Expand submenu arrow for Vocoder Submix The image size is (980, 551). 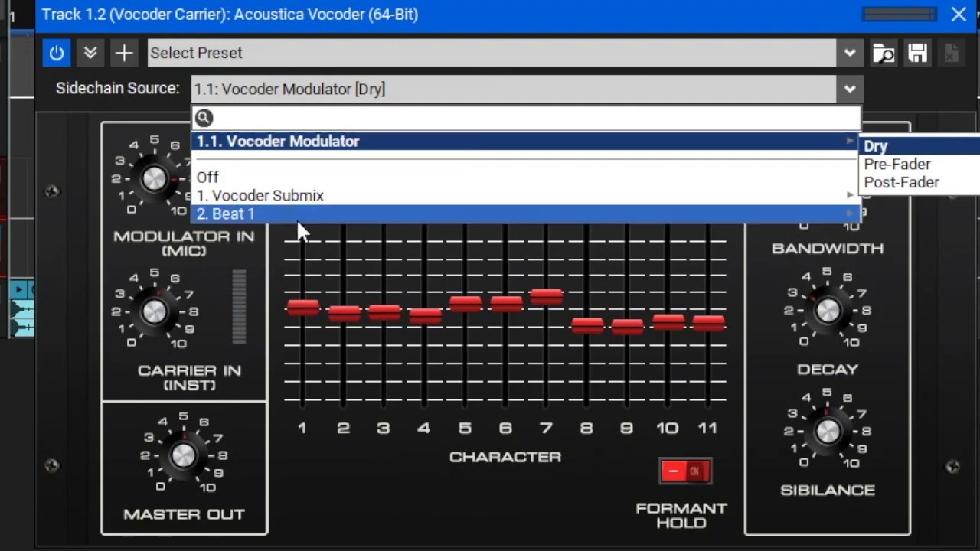click(x=850, y=195)
